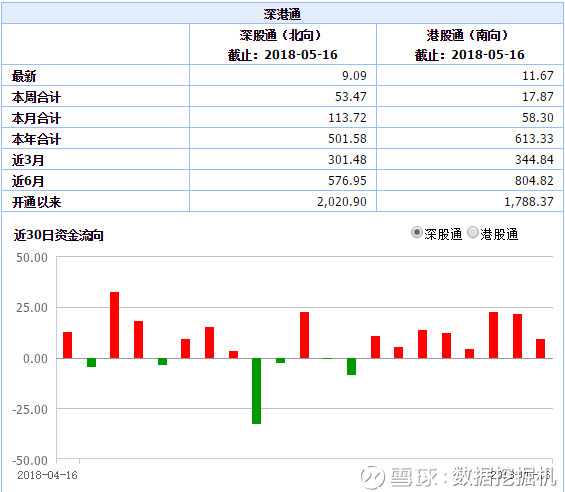Viewport: 565px width, 492px height.
Task: Select the 港股通 radio button
Action: point(473,233)
